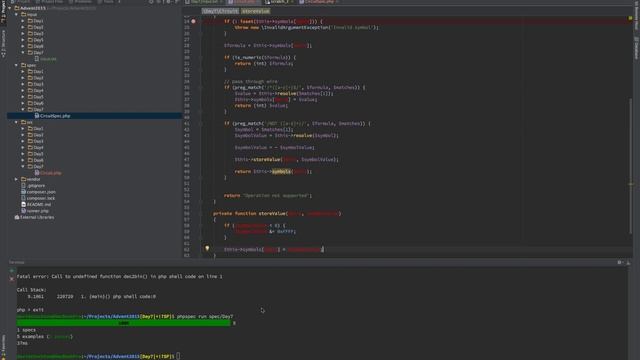The image size is (640, 360).
Task: Click the input.txt file icon under input Day7
Action: [37, 59]
